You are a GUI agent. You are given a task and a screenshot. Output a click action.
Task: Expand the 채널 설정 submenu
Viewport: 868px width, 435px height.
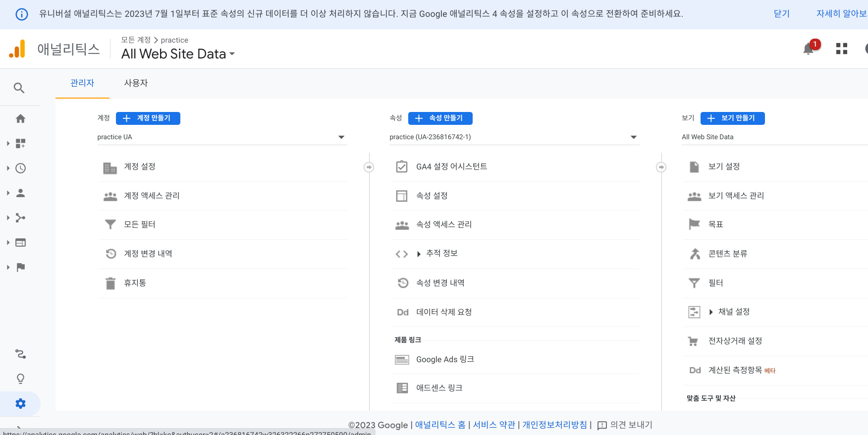coord(711,312)
